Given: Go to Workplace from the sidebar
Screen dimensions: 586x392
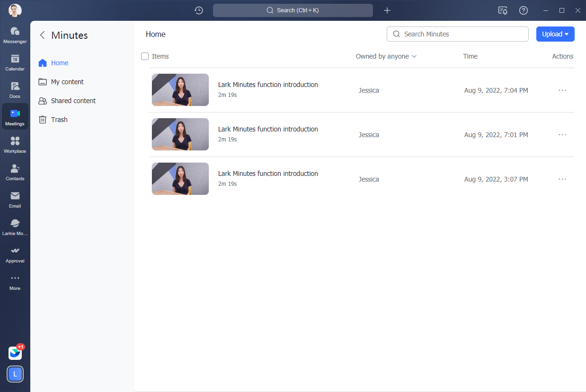Looking at the screenshot, I should pos(15,144).
